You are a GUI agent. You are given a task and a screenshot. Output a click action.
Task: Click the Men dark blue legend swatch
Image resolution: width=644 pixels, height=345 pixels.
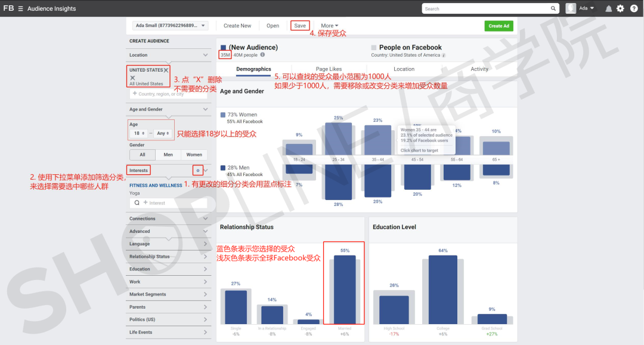(x=223, y=168)
